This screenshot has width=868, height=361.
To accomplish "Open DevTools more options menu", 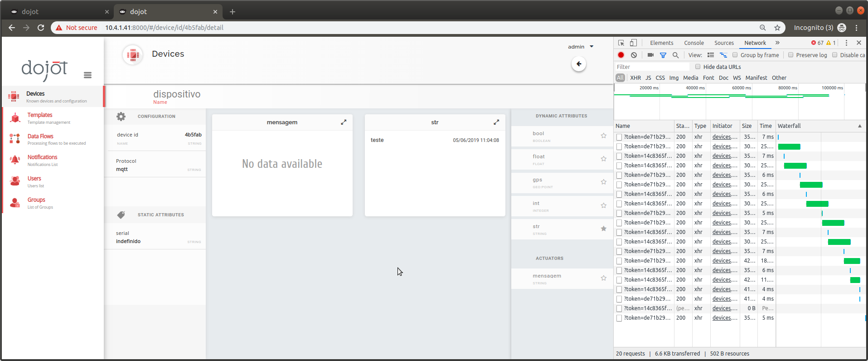I will click(846, 43).
